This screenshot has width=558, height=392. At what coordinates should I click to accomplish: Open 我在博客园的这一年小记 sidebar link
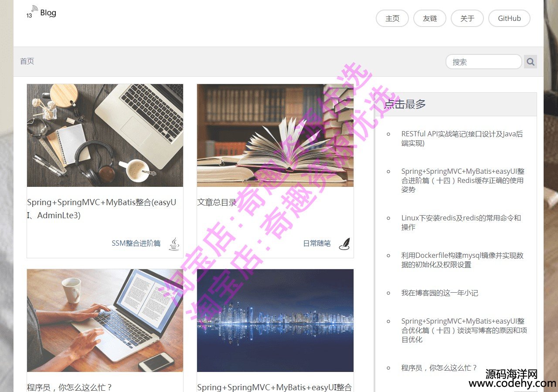point(440,293)
